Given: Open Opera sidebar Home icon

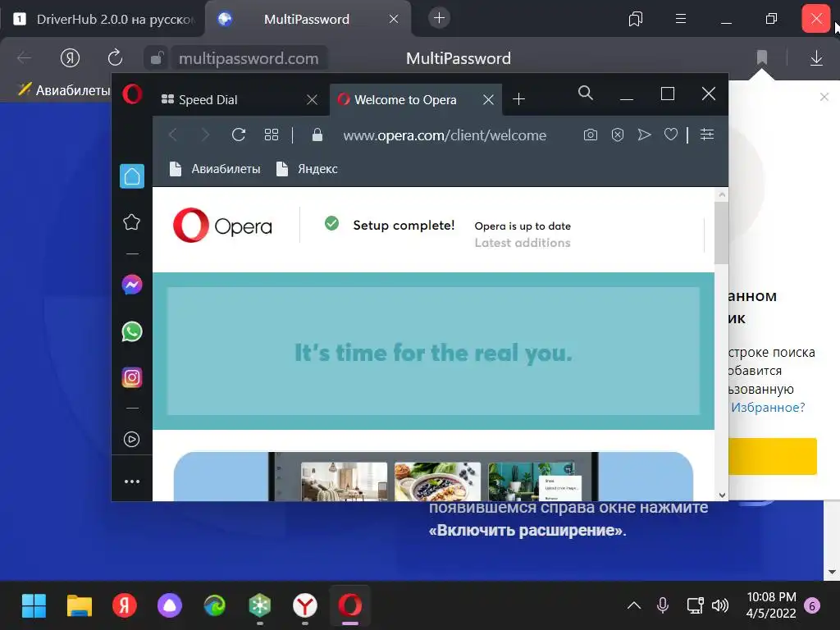Looking at the screenshot, I should click(x=132, y=176).
